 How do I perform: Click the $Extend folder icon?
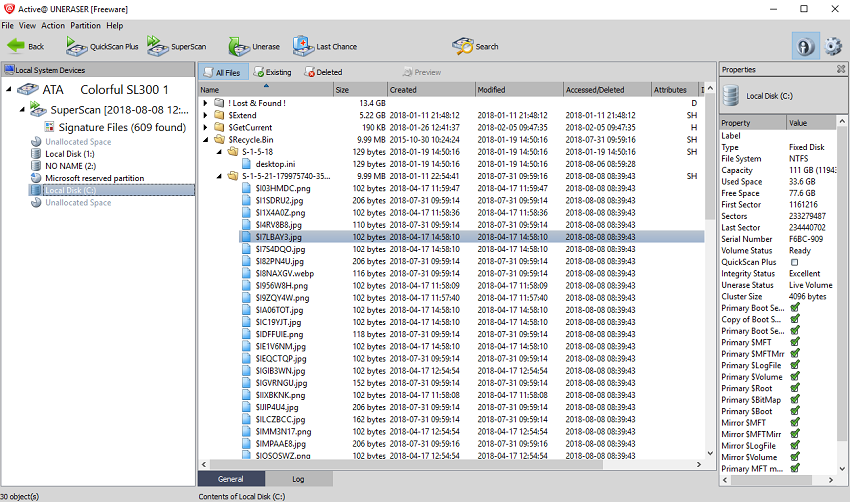coord(219,115)
